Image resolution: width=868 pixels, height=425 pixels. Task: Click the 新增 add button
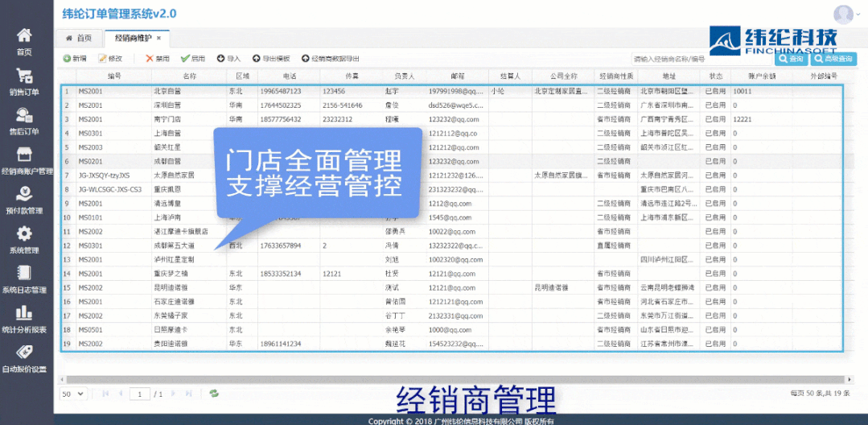(75, 58)
